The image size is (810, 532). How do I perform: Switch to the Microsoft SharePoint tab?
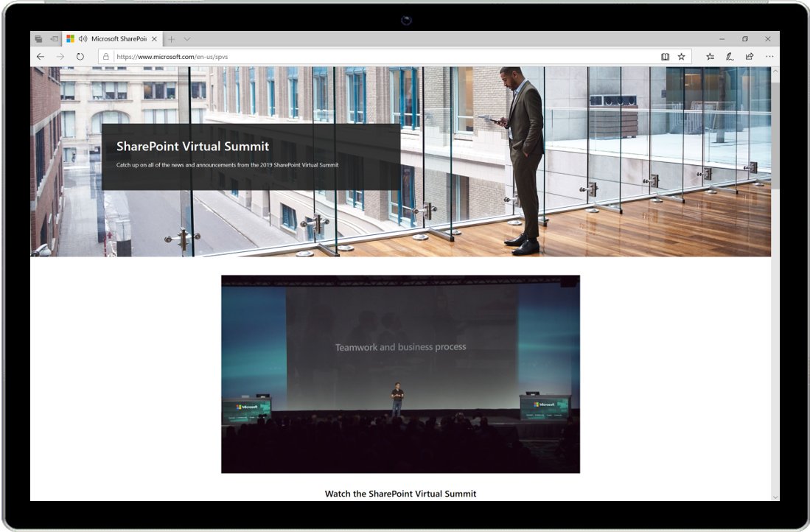click(x=118, y=38)
